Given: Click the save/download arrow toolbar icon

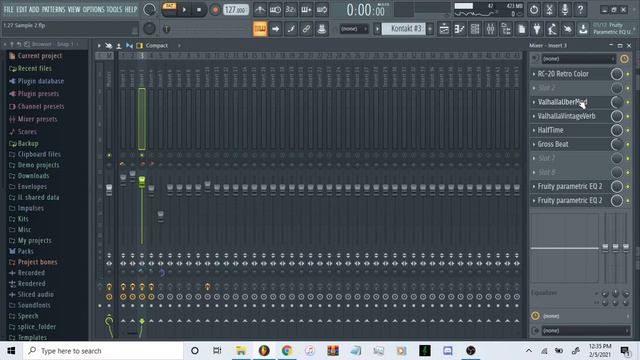Looking at the screenshot, I should tap(583, 29).
